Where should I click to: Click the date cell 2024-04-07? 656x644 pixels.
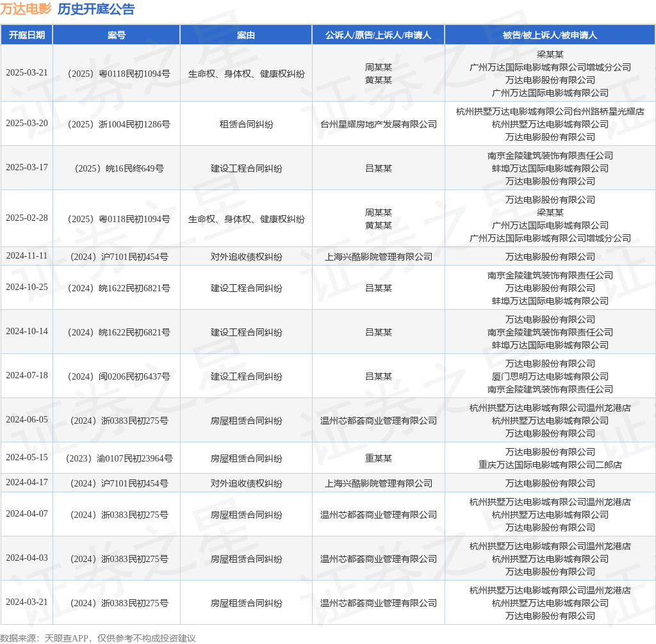pyautogui.click(x=27, y=514)
